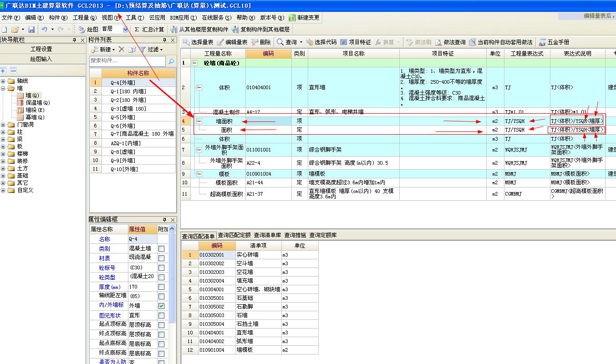Run 汇总计算 summary calculation
The image size is (616, 364).
coord(149,29)
